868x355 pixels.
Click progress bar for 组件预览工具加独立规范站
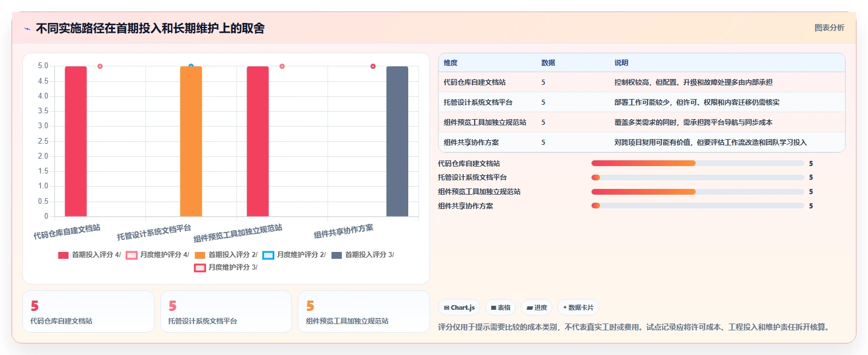click(698, 192)
